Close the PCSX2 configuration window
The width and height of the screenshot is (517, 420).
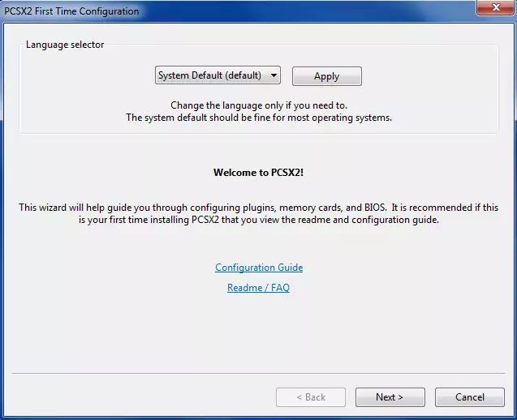click(495, 7)
